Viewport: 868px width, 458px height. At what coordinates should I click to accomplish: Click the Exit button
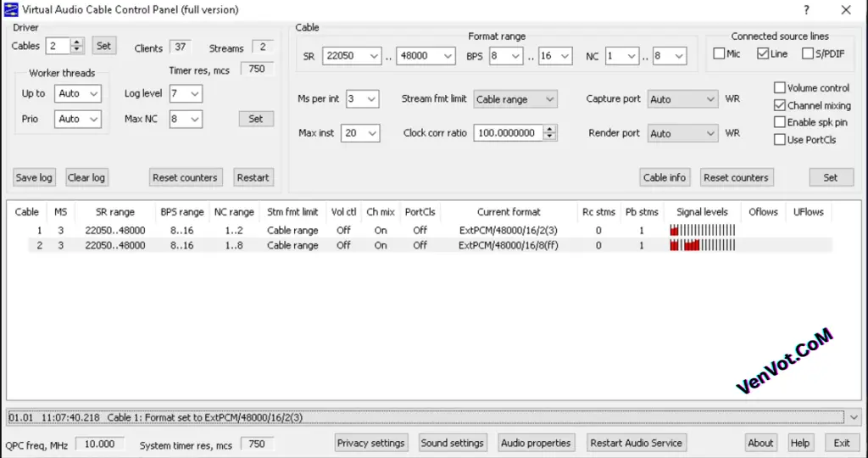pos(842,443)
